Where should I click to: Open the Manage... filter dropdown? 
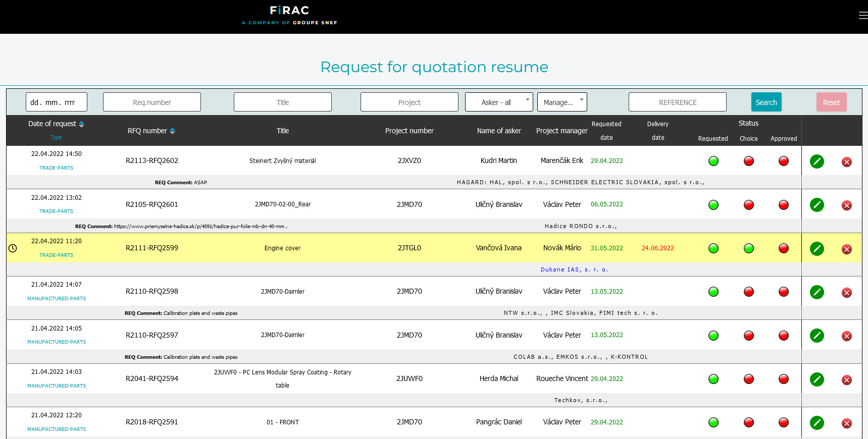click(561, 102)
